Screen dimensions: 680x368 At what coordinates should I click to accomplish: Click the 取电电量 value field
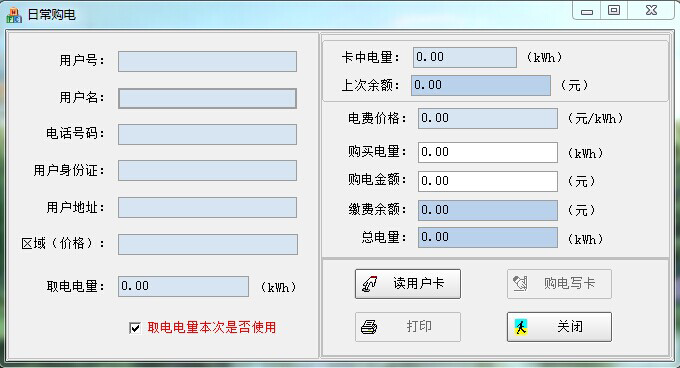183,287
